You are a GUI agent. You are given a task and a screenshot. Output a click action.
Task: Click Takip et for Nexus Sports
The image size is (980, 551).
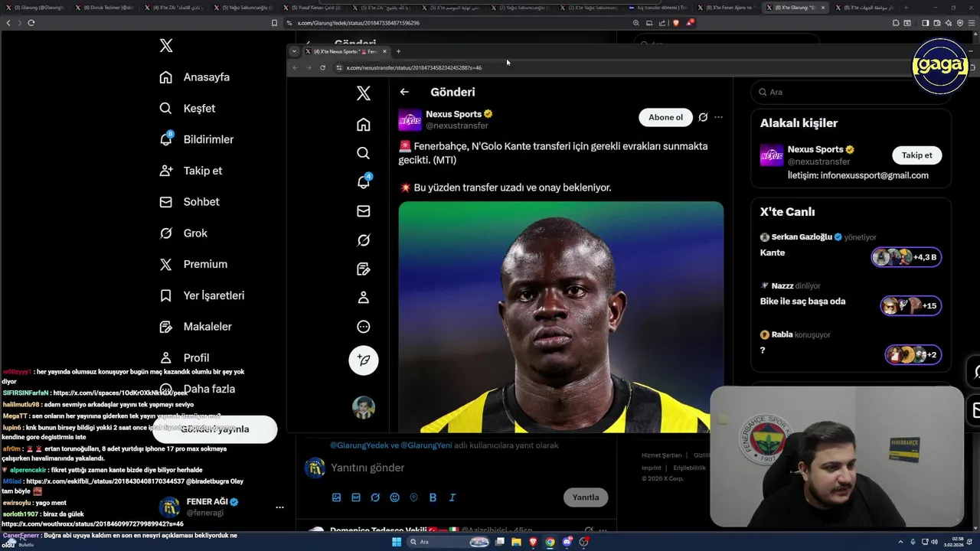pyautogui.click(x=916, y=155)
